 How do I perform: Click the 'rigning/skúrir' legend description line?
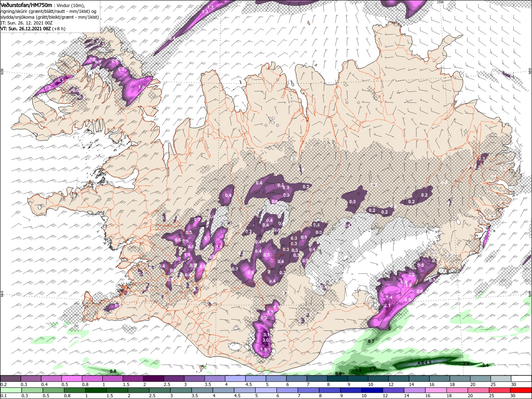(48, 11)
